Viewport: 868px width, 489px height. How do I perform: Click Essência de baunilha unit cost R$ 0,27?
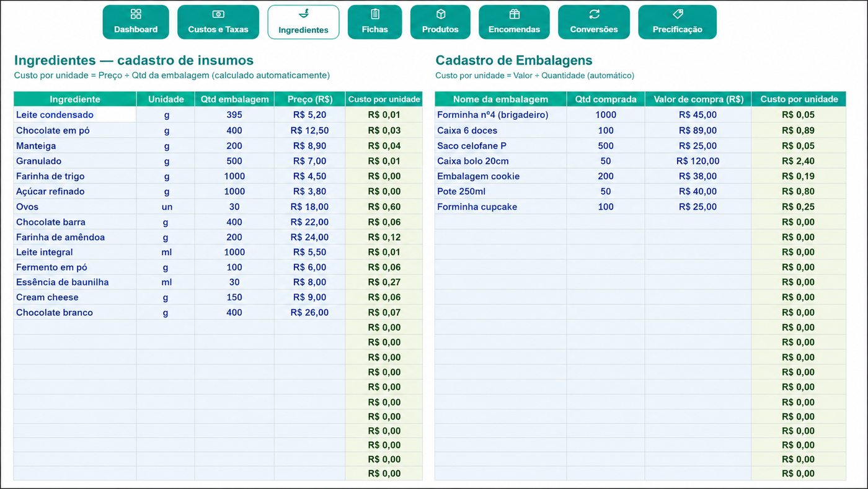[x=384, y=282]
